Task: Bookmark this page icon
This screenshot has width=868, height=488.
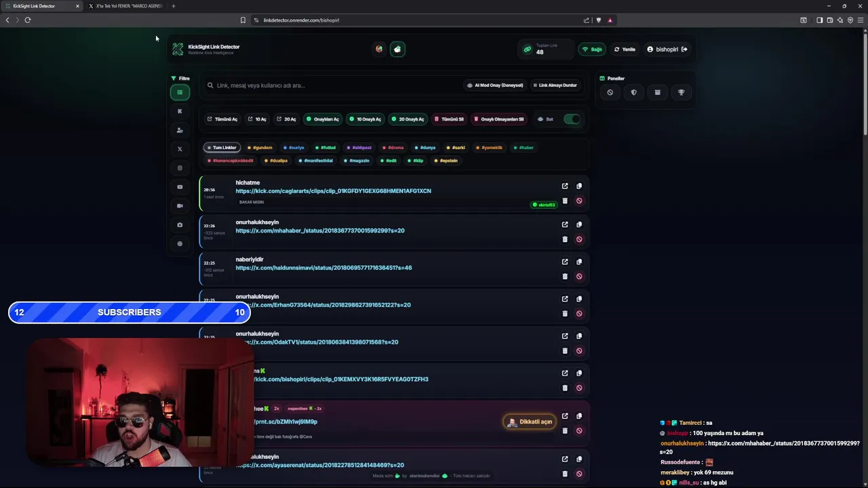Action: tap(243, 20)
